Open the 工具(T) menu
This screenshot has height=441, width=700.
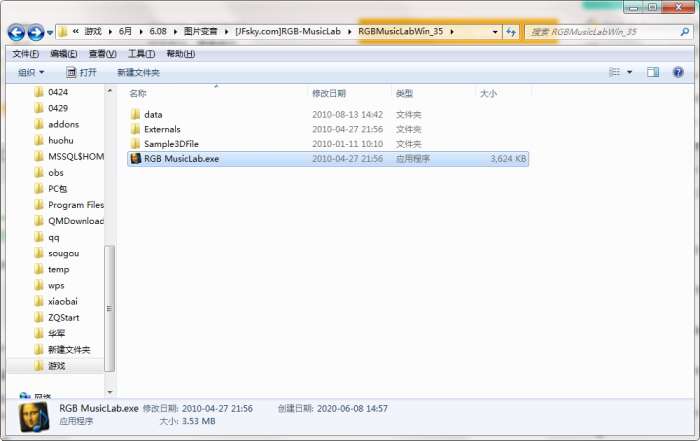click(142, 54)
